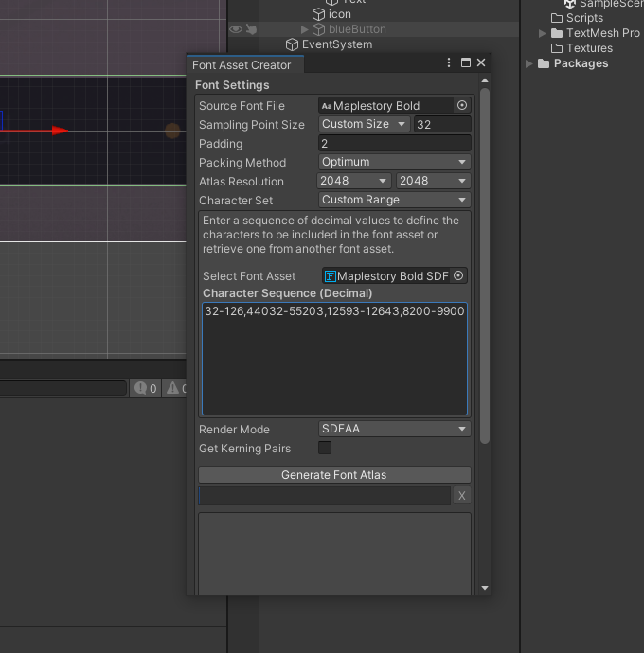Viewport: 644px width, 653px height.
Task: Click the Font Asset Creator vertical scrollbar thumb
Action: coord(484,266)
